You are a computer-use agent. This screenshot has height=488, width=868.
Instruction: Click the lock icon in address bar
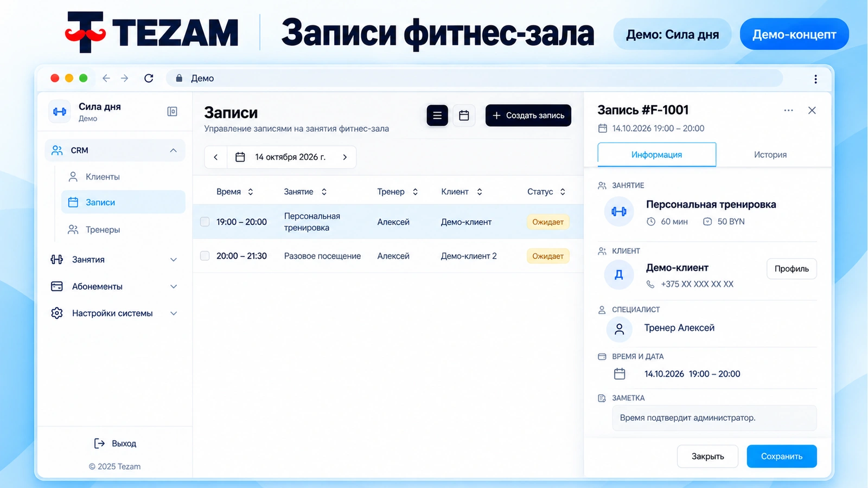tap(179, 78)
